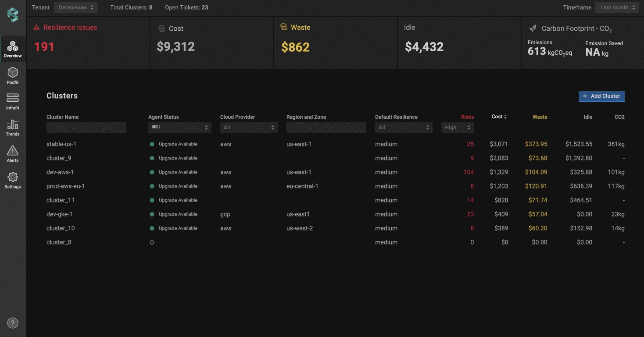Open the Tenant Demo-saas dropdown

75,7
